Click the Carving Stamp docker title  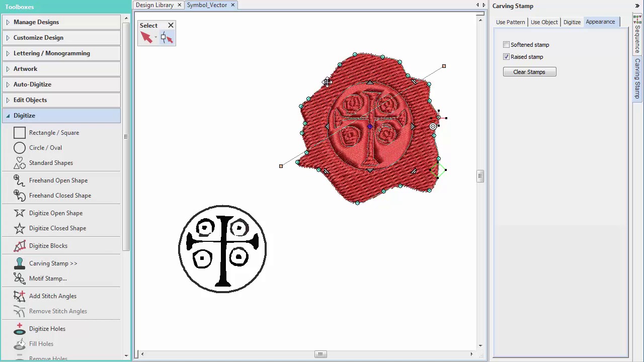[x=513, y=6]
